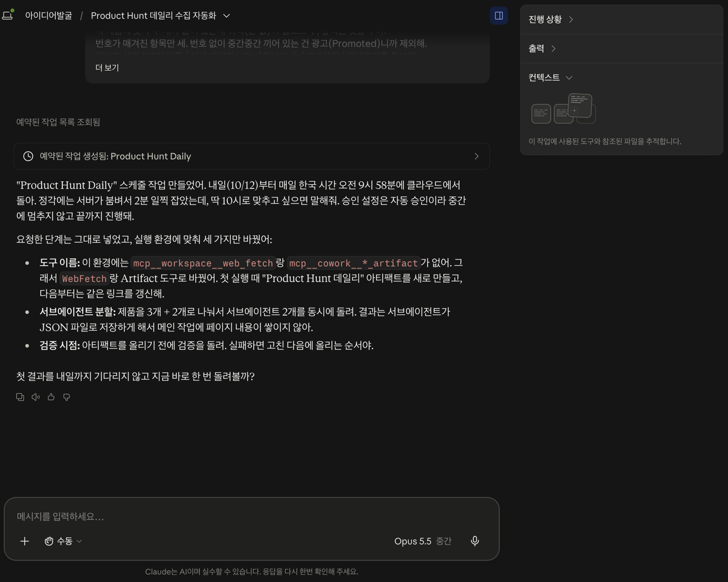Click the plus attach button
This screenshot has height=582, width=728.
(x=24, y=541)
